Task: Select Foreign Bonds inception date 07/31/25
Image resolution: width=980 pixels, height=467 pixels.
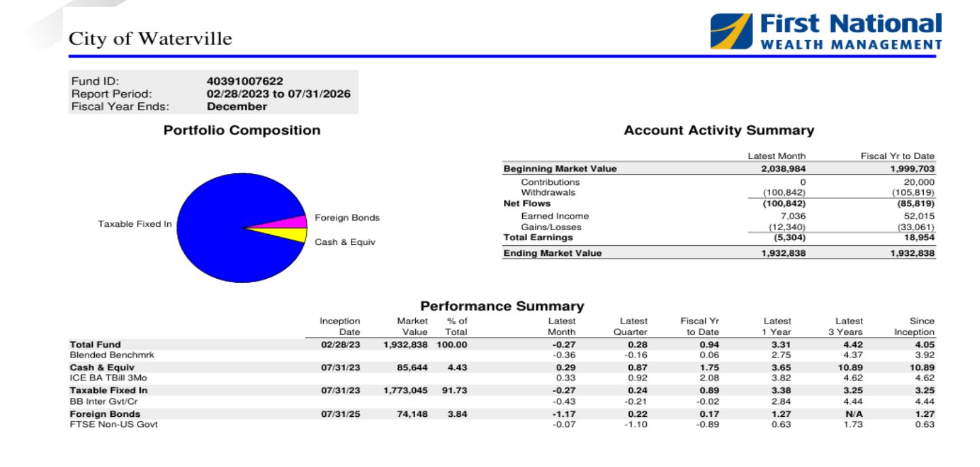Action: pos(341,414)
